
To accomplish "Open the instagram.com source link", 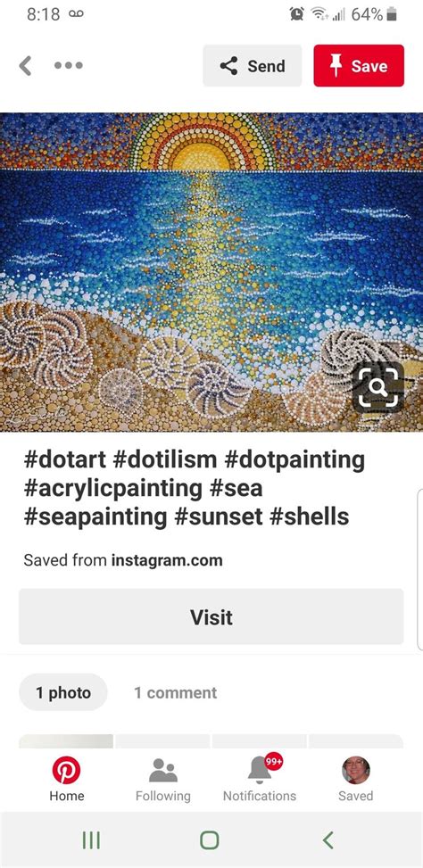I will [x=167, y=560].
